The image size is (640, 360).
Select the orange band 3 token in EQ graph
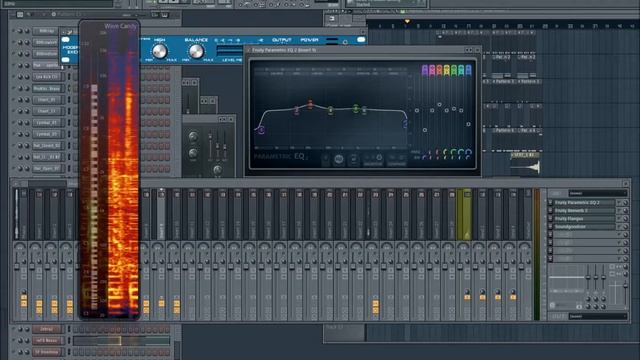[310, 105]
